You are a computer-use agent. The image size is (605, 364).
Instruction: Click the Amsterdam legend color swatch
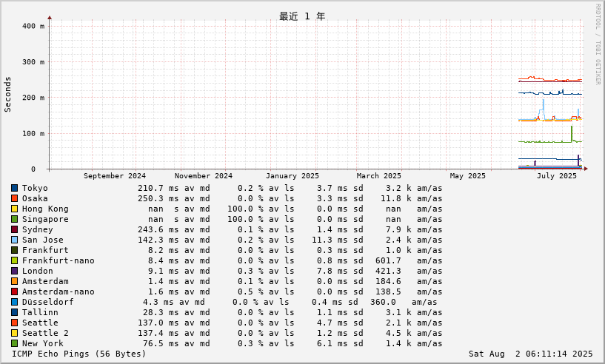click(x=14, y=281)
